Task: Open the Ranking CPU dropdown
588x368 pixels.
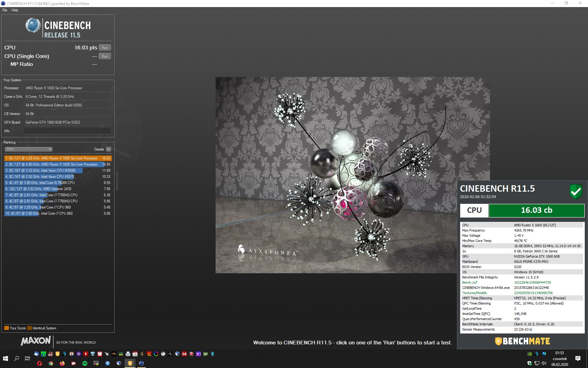Action: tap(28, 149)
